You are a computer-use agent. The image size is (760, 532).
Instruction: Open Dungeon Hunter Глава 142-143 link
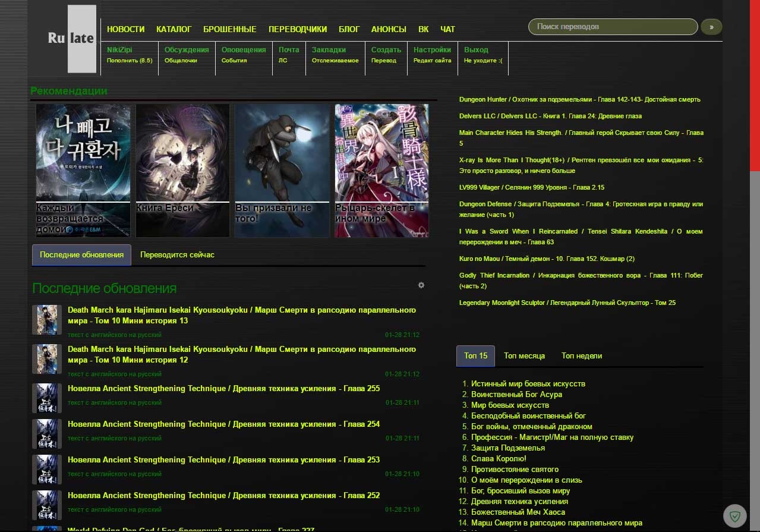point(579,99)
